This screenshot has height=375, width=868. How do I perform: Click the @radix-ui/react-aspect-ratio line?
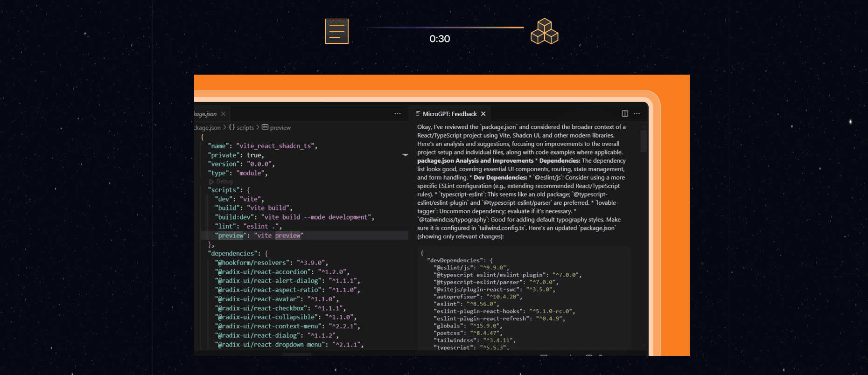tap(287, 290)
